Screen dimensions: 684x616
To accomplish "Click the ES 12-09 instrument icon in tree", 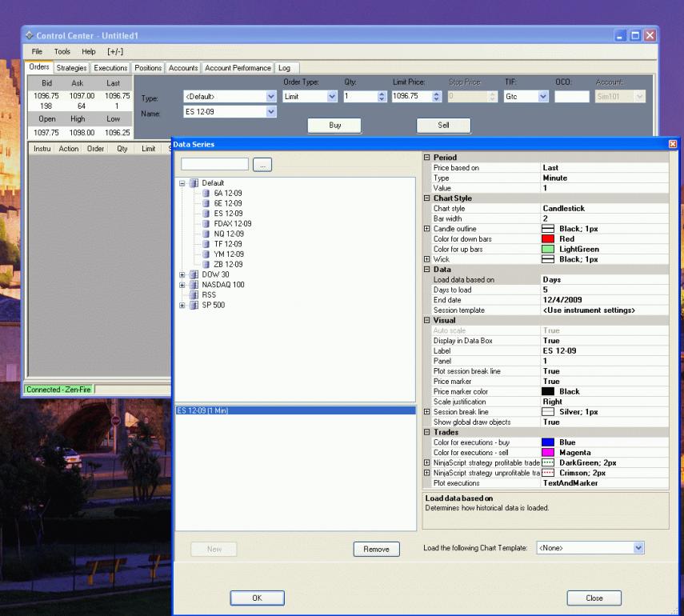I will [x=206, y=214].
